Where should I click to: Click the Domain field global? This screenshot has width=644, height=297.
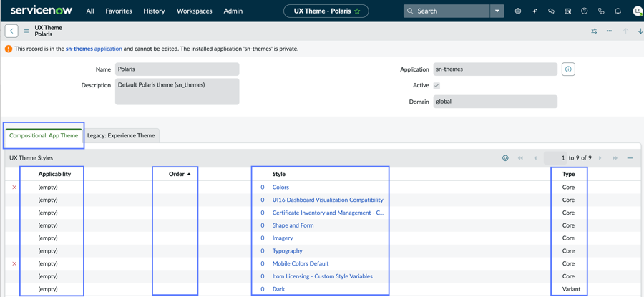tap(495, 102)
